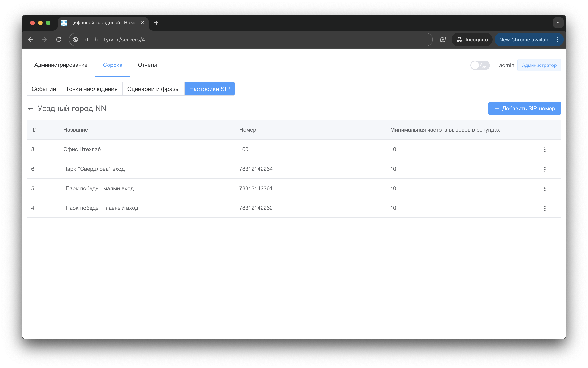Reload the page with browser refresh icon

[59, 39]
